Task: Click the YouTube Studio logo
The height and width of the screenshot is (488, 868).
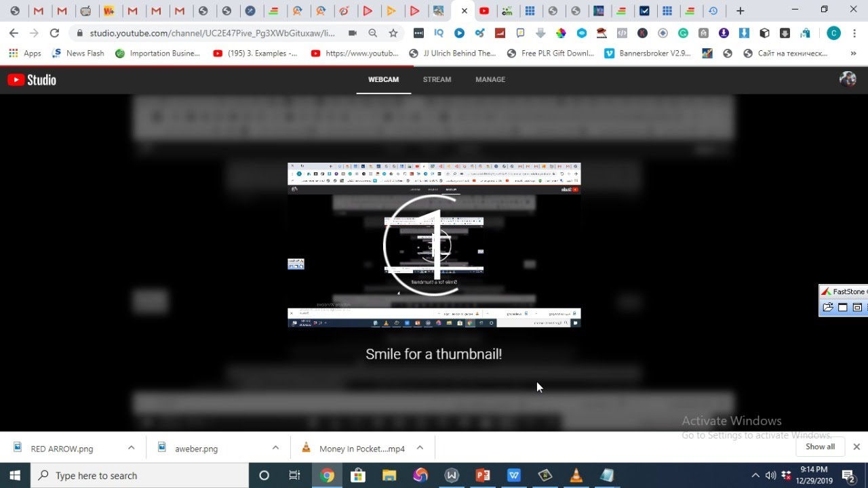Action: (32, 79)
